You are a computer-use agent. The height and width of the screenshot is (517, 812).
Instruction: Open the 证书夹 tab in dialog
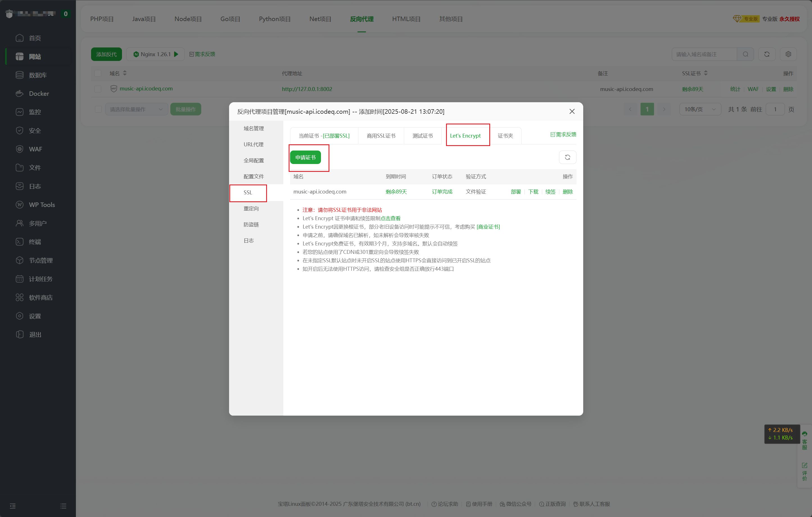click(505, 136)
